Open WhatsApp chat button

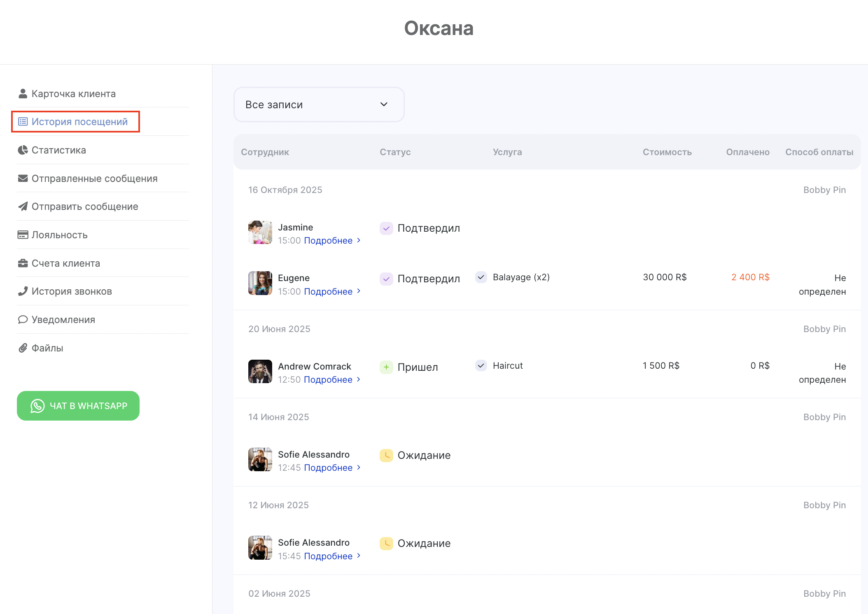(x=78, y=406)
